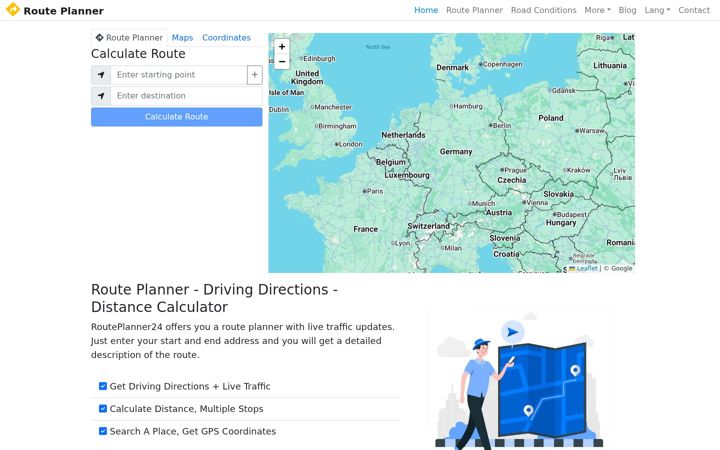
Task: Click the Milan city label on map
Action: click(453, 248)
